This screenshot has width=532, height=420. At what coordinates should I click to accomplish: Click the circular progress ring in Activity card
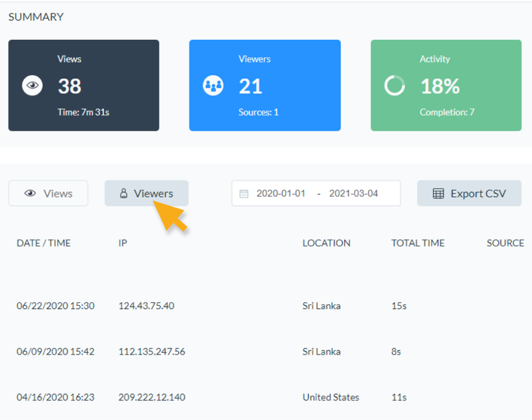tap(394, 86)
